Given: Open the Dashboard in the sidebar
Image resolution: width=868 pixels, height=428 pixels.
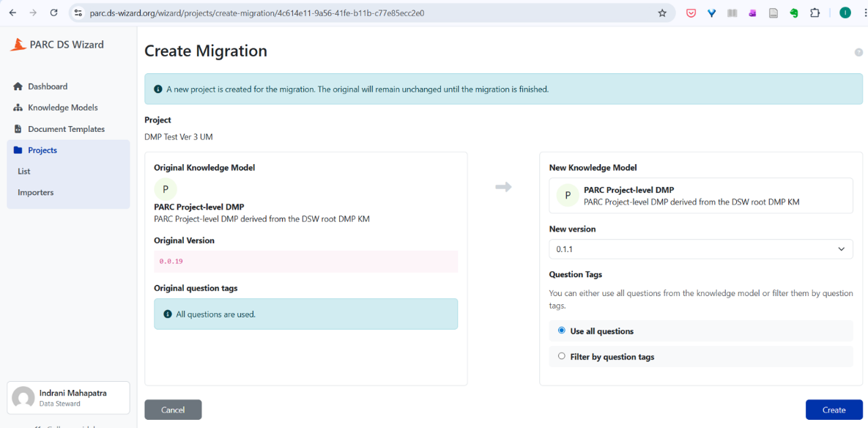Looking at the screenshot, I should (x=47, y=86).
